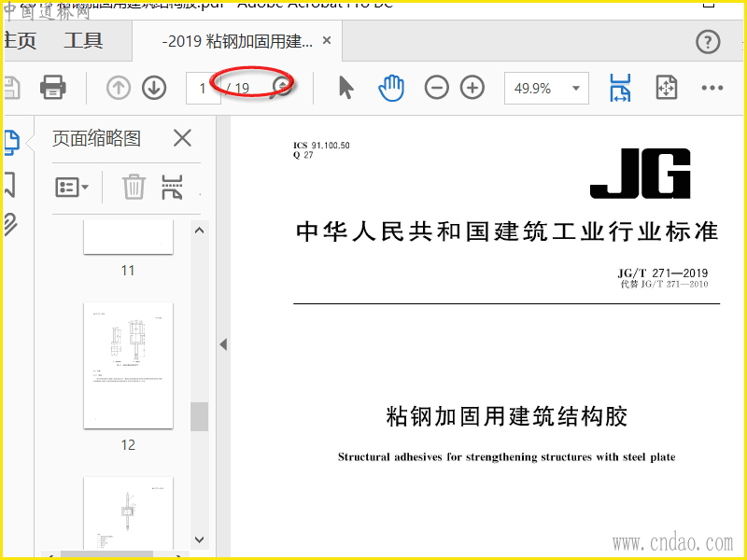Open attachments paperclip icon
This screenshot has height=560, width=747.
[x=10, y=225]
